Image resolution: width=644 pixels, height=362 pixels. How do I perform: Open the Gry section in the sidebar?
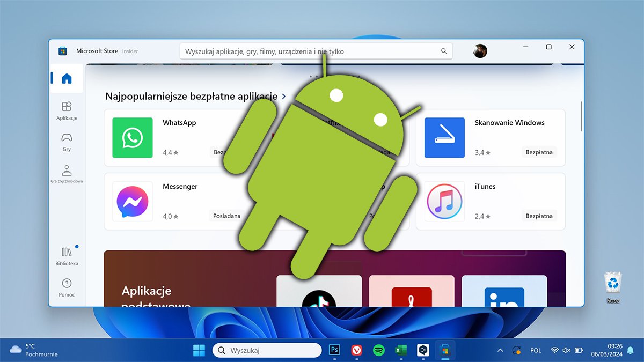pyautogui.click(x=67, y=143)
